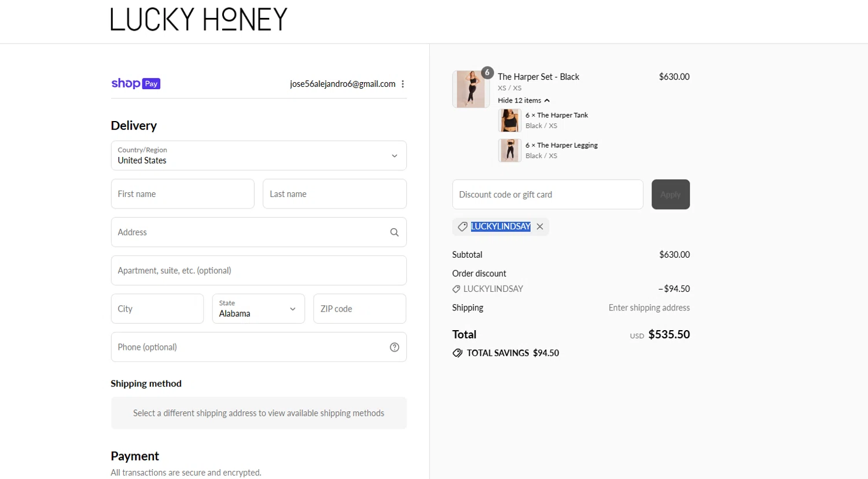Click the quantity badge 6 on thumbnail
Viewport: 868px width, 479px height.
pos(487,72)
